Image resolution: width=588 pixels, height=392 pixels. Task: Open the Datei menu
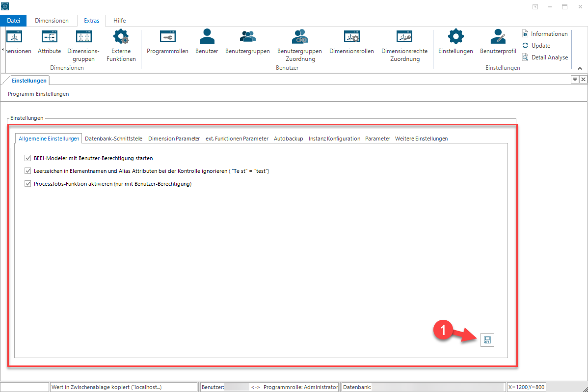coord(14,21)
